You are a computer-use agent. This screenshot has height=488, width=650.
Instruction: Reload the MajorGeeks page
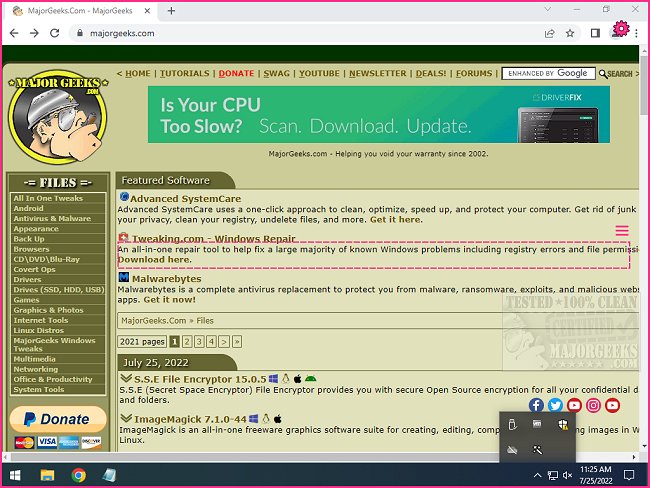(54, 33)
